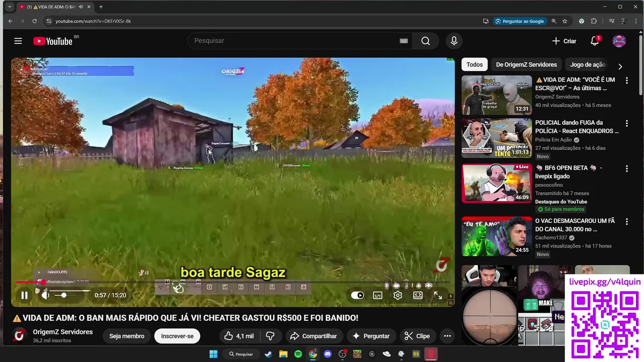Seek on the red video progress bar
The height and width of the screenshot is (362, 644).
pos(233,283)
